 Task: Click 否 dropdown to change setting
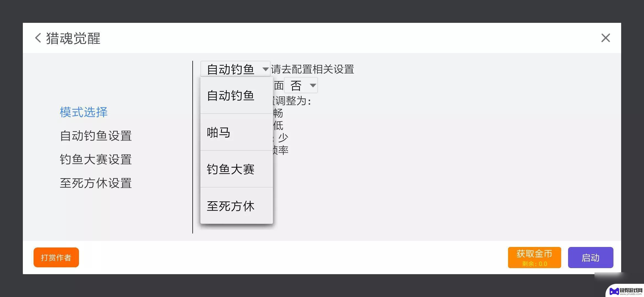[302, 85]
